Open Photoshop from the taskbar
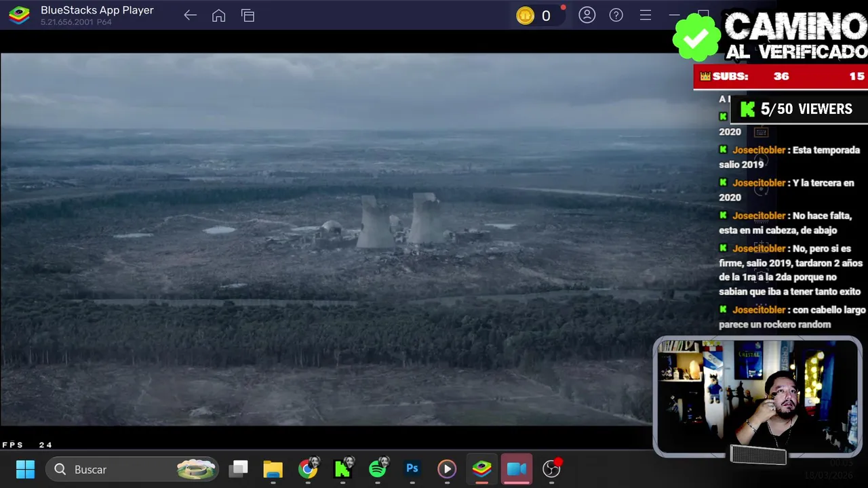The width and height of the screenshot is (868, 488). coord(412,469)
